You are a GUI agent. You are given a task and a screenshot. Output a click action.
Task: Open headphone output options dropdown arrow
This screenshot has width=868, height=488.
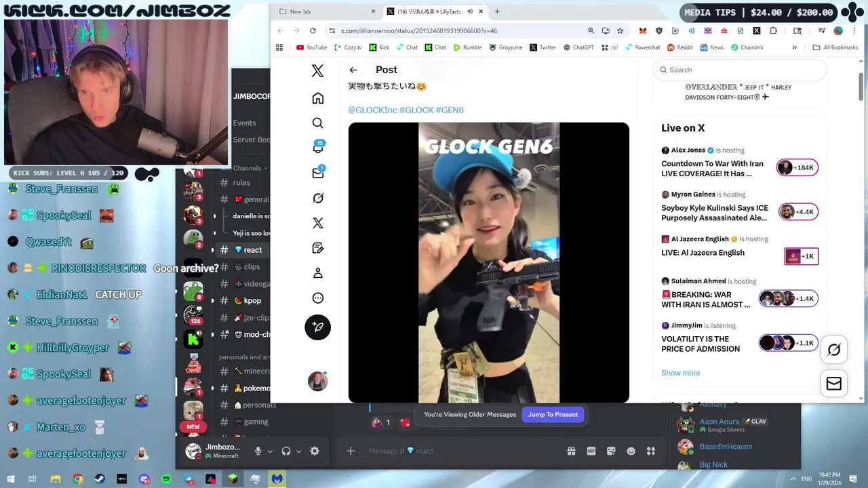[298, 451]
